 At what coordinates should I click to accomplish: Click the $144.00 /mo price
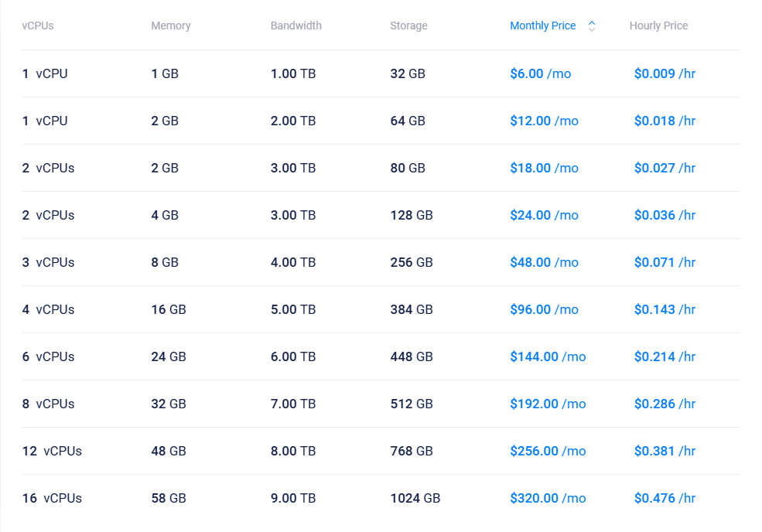pyautogui.click(x=548, y=357)
